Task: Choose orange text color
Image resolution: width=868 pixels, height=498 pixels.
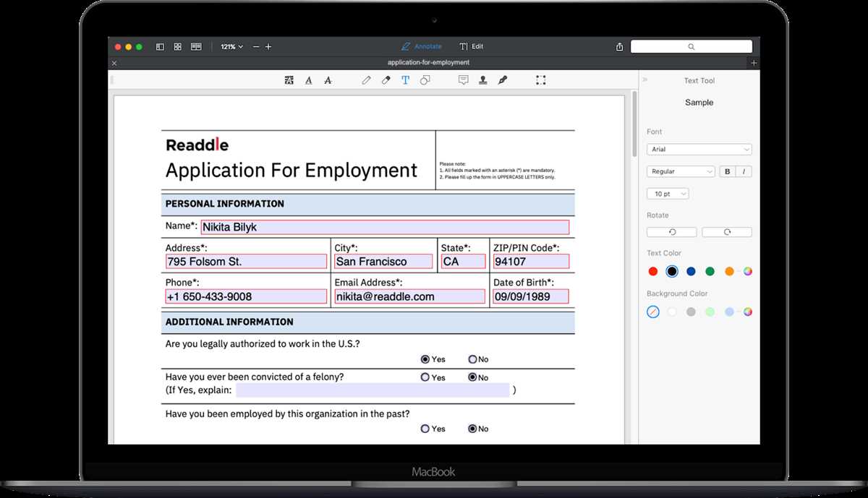Action: click(729, 271)
